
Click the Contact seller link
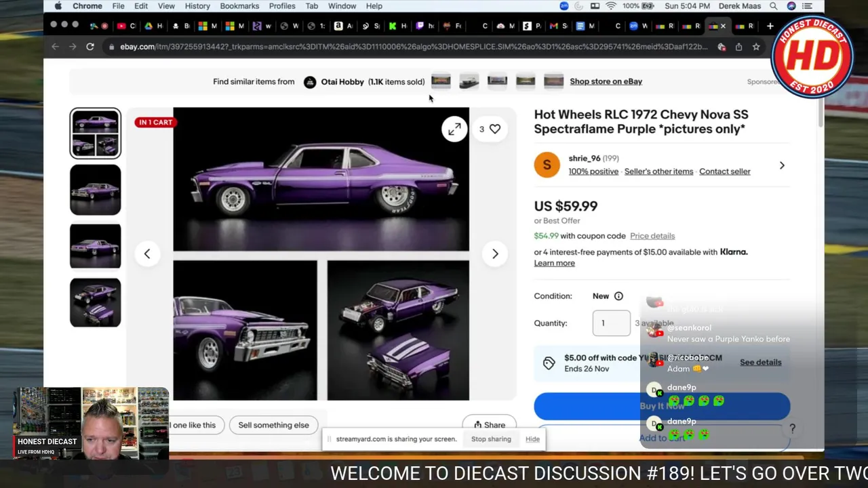[725, 171]
